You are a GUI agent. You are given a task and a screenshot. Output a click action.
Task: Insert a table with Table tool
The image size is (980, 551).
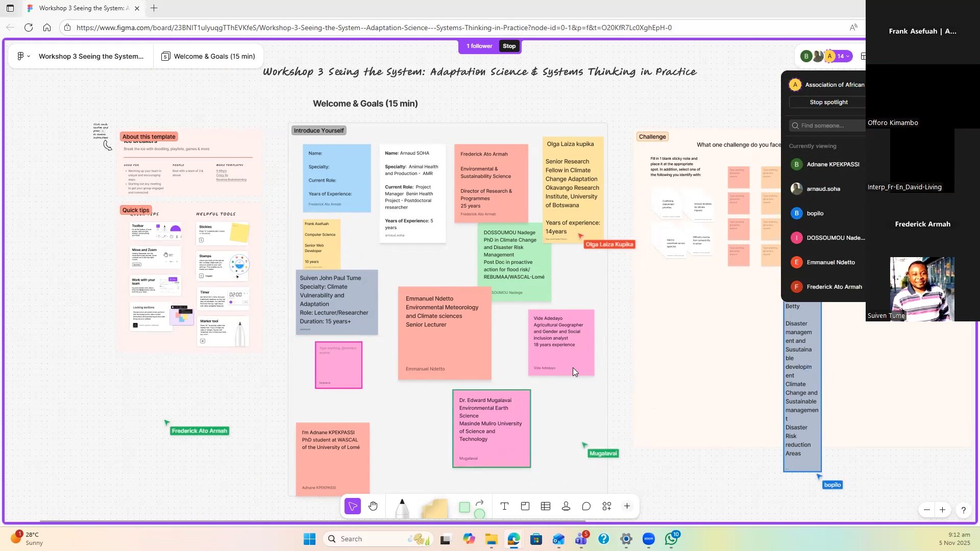pyautogui.click(x=545, y=506)
